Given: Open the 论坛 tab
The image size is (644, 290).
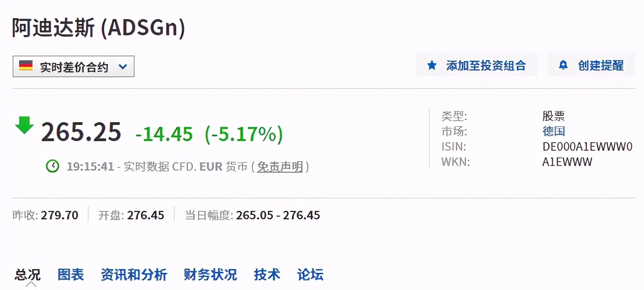Looking at the screenshot, I should [310, 274].
